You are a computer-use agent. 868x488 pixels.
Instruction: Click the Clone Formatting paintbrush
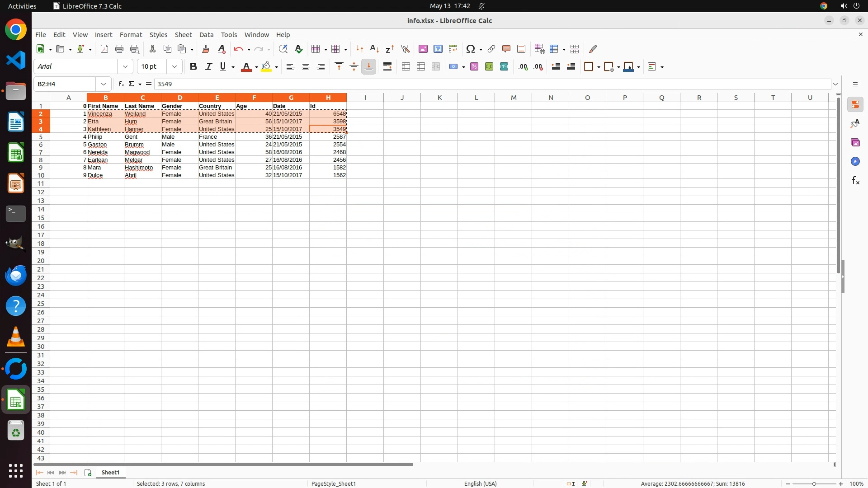point(206,49)
